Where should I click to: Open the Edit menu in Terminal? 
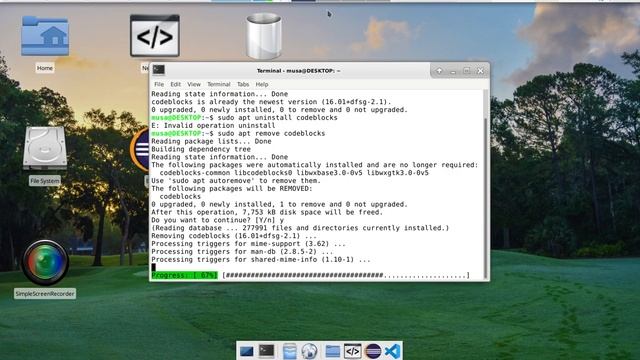pos(176,84)
